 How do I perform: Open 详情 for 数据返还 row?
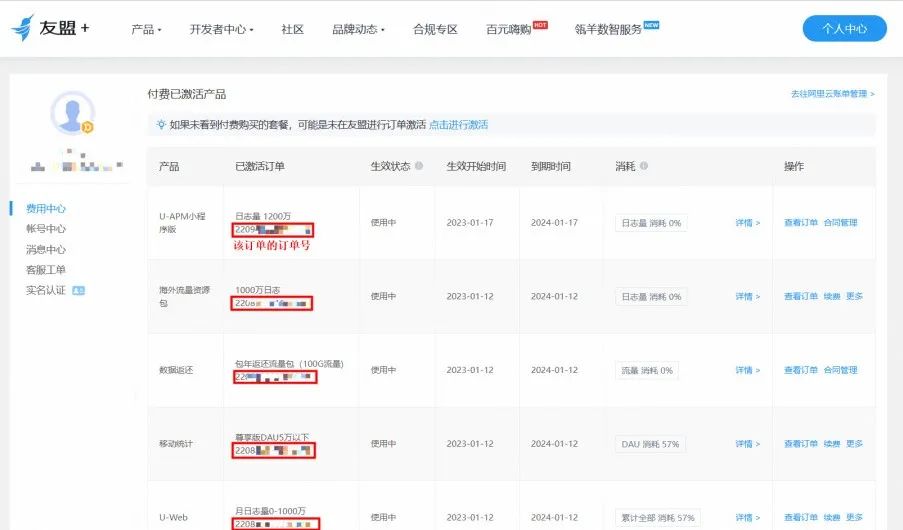click(748, 370)
